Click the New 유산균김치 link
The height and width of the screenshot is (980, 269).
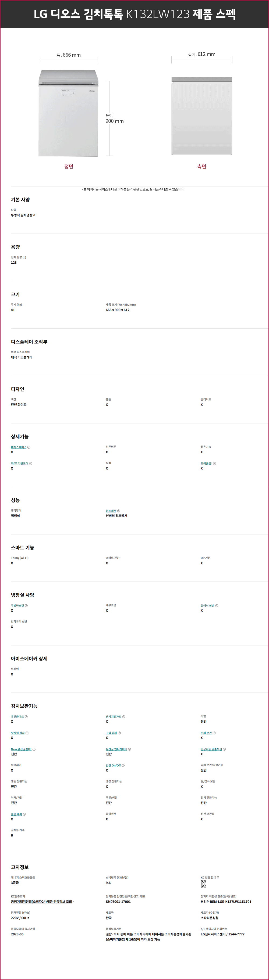point(21,749)
